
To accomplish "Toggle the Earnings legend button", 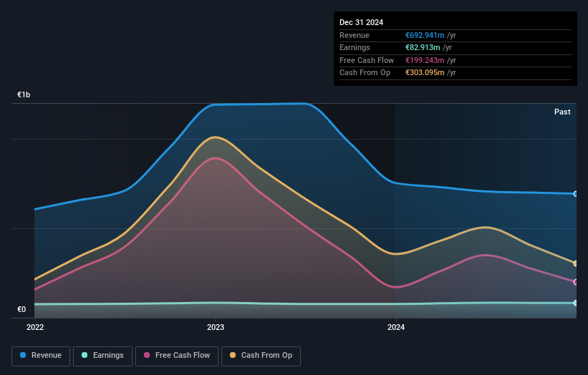I will (102, 356).
